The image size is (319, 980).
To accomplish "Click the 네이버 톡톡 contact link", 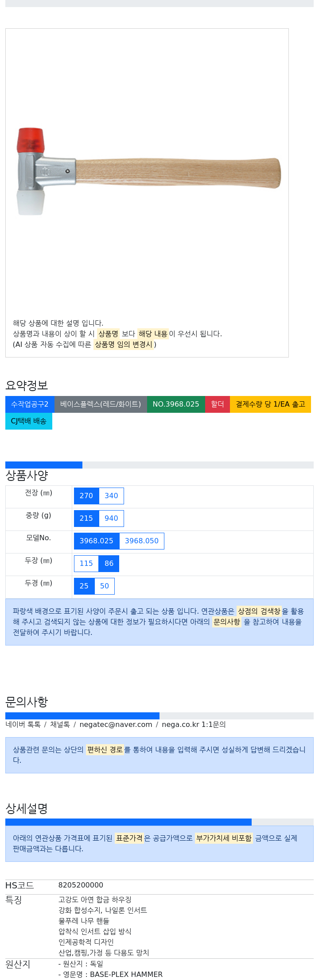I will [23, 725].
